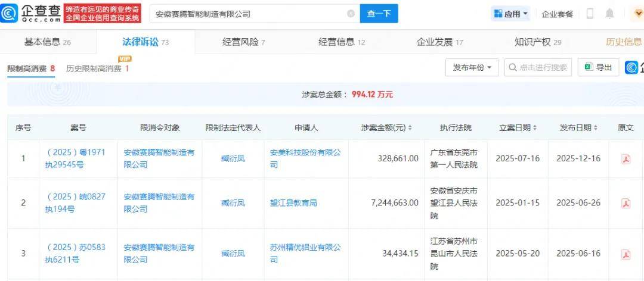Open PDF original for row 3
644x281 pixels.
coord(626,254)
